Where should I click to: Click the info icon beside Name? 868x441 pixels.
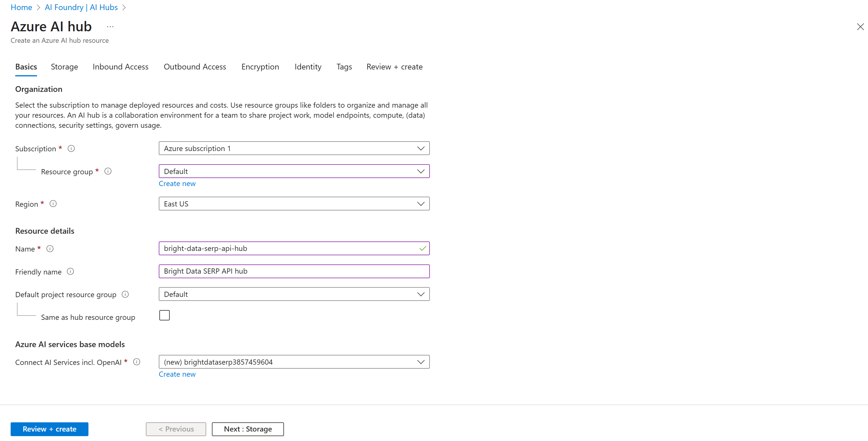pyautogui.click(x=50, y=249)
